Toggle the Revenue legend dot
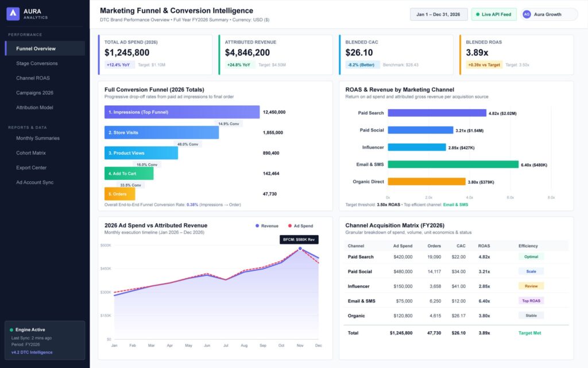This screenshot has width=588, height=368. click(x=257, y=225)
